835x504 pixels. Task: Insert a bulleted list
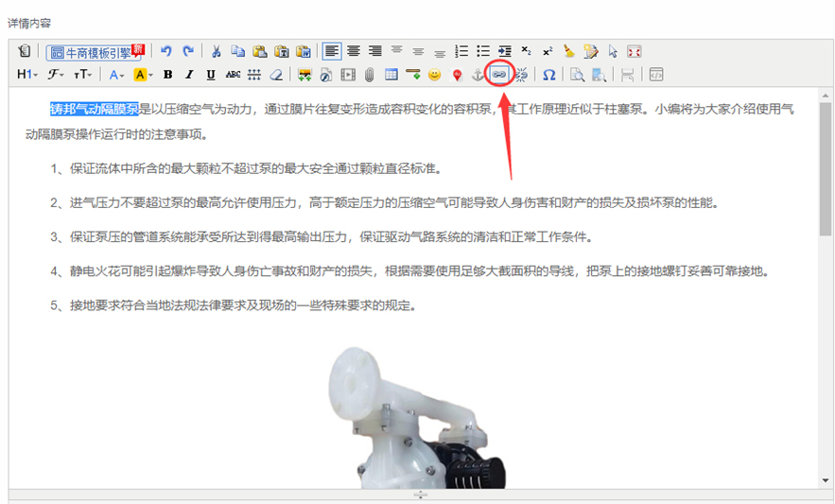[483, 51]
